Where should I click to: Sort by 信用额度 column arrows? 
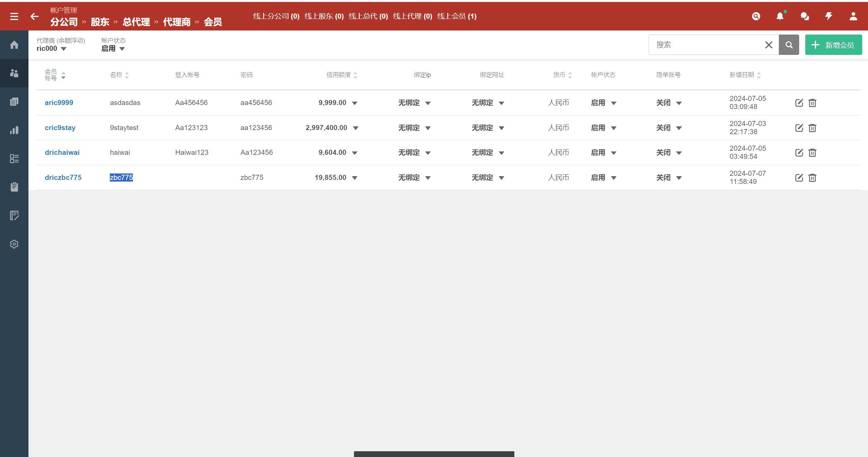(355, 75)
